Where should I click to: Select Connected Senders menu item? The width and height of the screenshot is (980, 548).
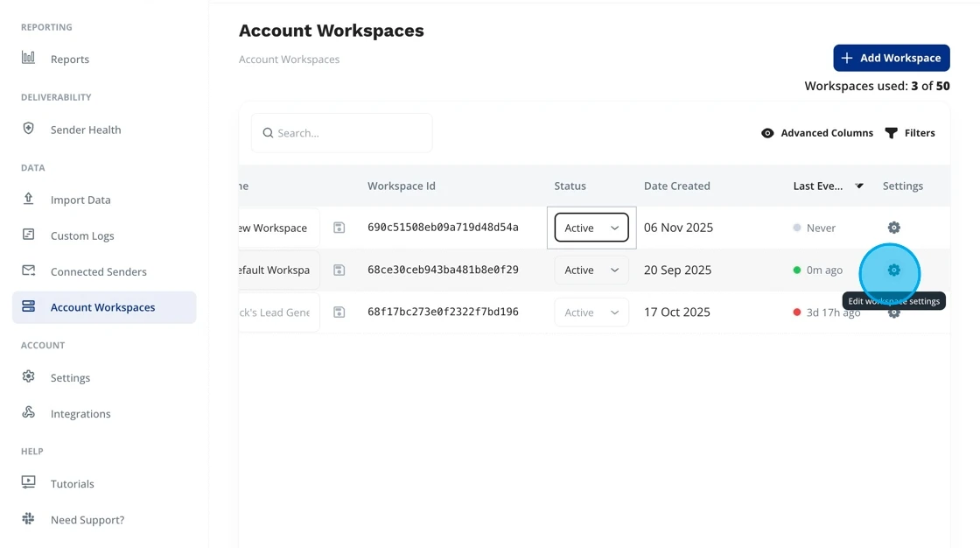point(98,271)
